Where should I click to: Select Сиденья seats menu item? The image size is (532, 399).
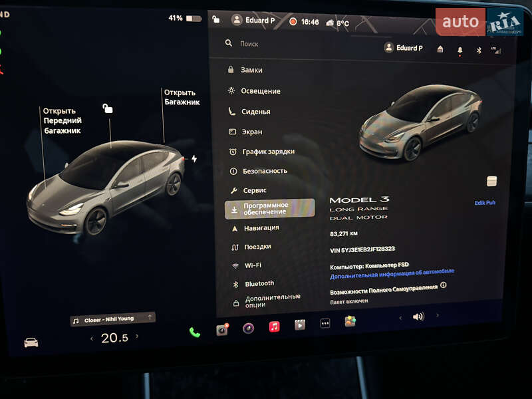tap(249, 112)
